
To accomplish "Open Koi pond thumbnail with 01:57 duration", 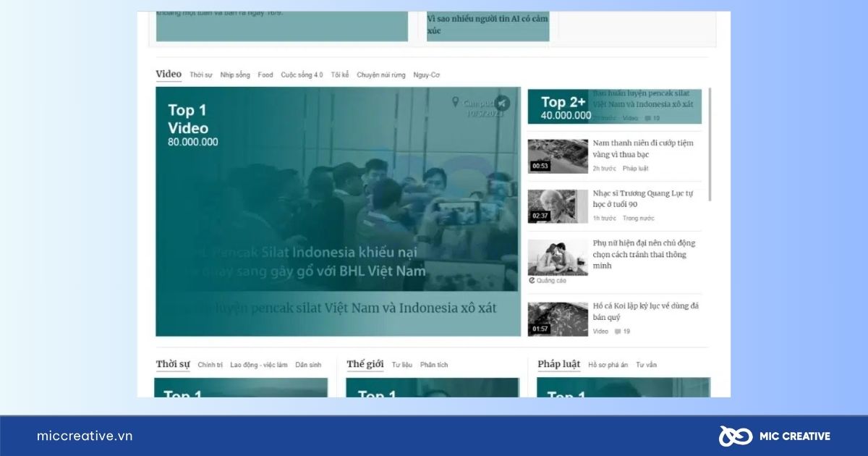I will point(558,319).
